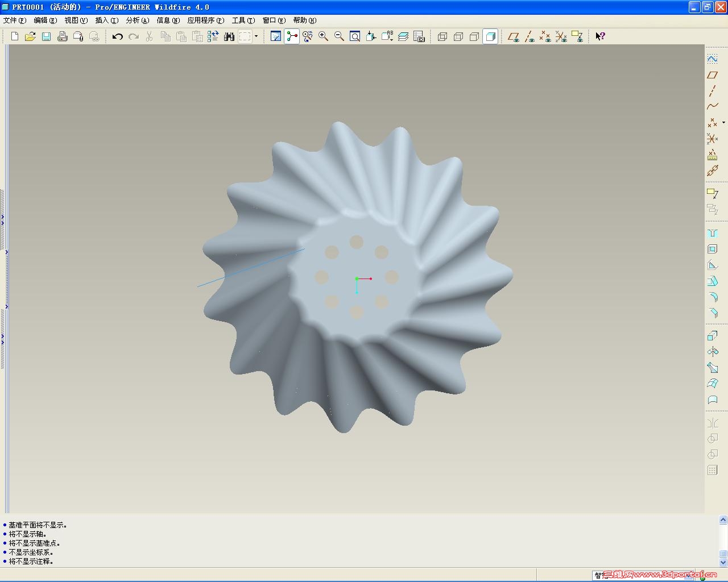Viewport: 728px width, 582px height.
Task: Toggle orient mode
Action: point(308,36)
